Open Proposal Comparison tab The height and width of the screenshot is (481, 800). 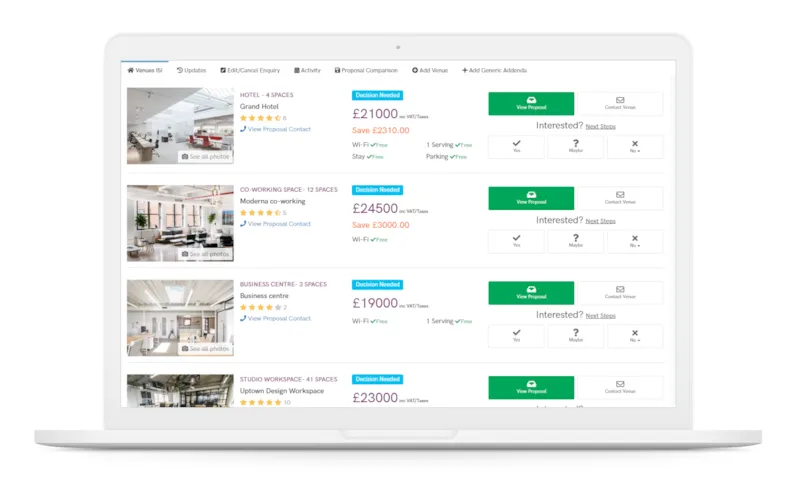(366, 70)
